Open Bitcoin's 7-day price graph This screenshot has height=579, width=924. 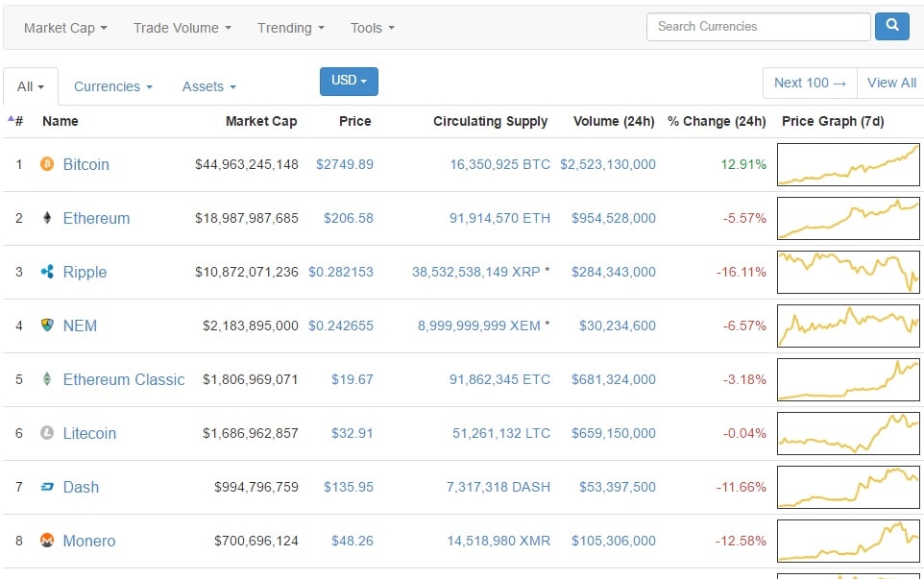[x=848, y=164]
